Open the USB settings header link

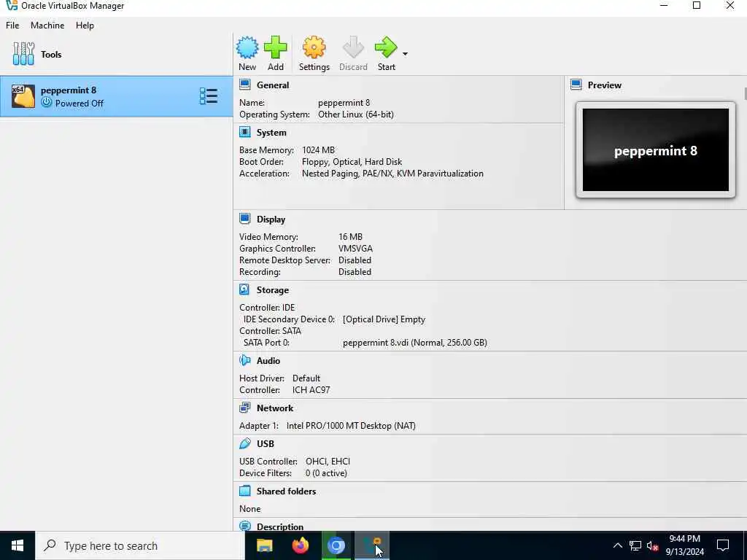coord(266,444)
